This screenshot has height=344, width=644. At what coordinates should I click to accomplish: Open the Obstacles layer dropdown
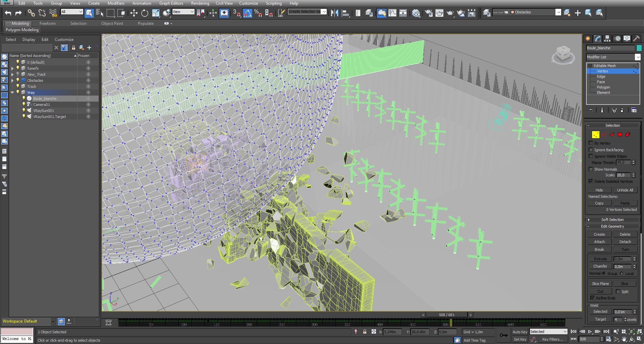pyautogui.click(x=558, y=12)
